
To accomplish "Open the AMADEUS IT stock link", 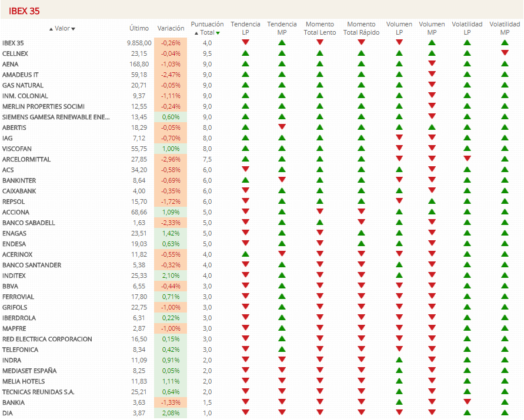I will (21, 75).
